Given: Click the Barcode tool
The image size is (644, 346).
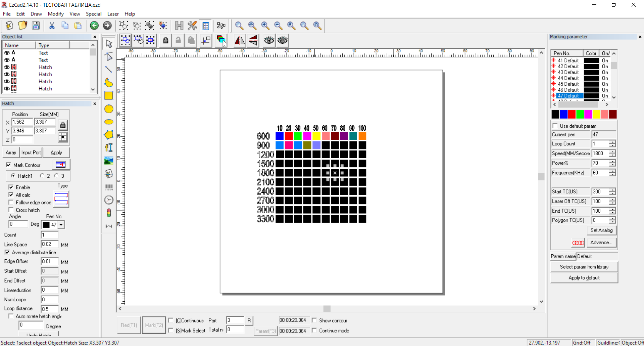Looking at the screenshot, I should pyautogui.click(x=108, y=187).
